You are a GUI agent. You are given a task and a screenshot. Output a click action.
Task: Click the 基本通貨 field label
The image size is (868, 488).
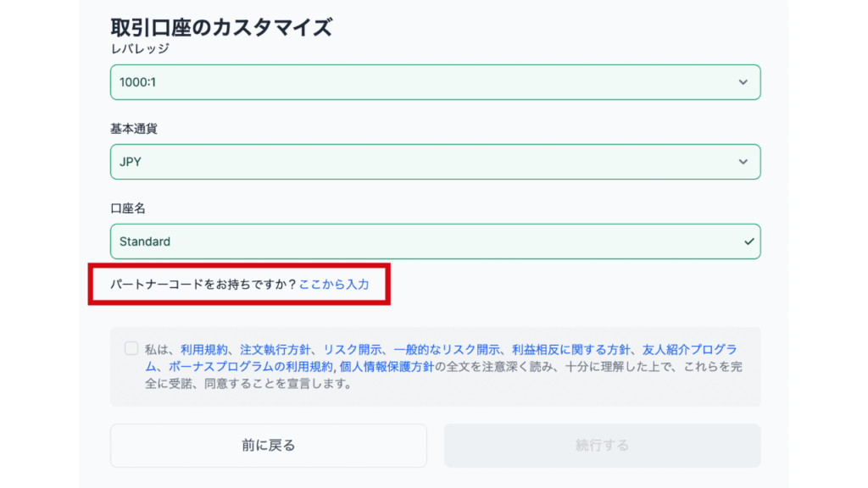(134, 129)
